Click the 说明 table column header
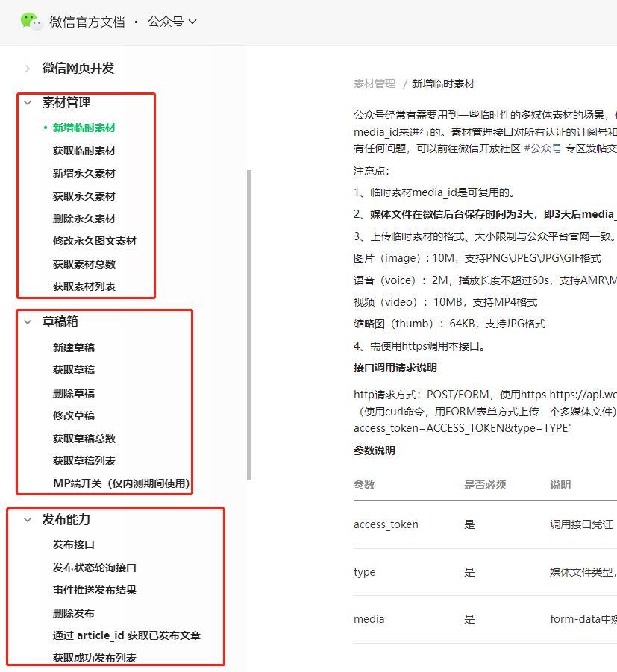The image size is (617, 672). 560,485
